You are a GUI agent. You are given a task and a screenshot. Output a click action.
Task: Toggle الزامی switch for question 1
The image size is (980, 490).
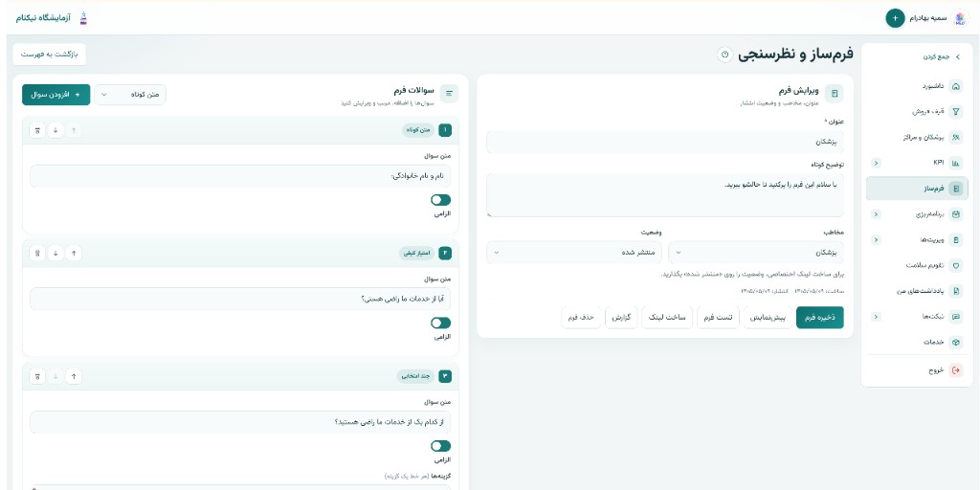(x=440, y=200)
